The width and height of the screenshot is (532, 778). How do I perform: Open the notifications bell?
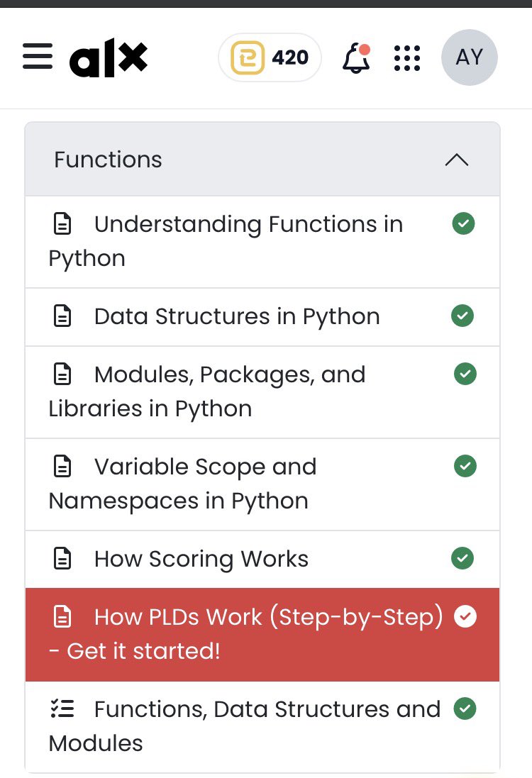coord(356,58)
